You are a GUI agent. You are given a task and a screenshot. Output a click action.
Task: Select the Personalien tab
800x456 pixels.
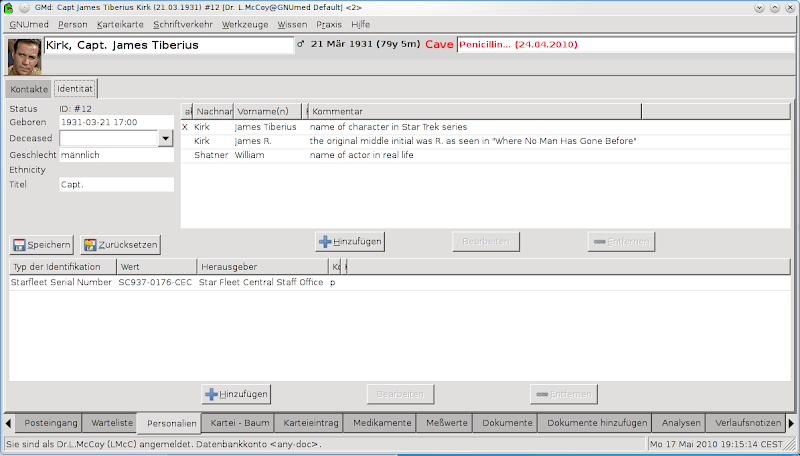[171, 423]
